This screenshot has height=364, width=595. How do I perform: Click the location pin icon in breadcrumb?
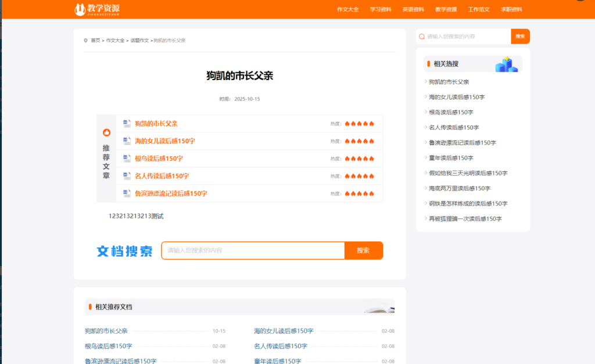[86, 41]
